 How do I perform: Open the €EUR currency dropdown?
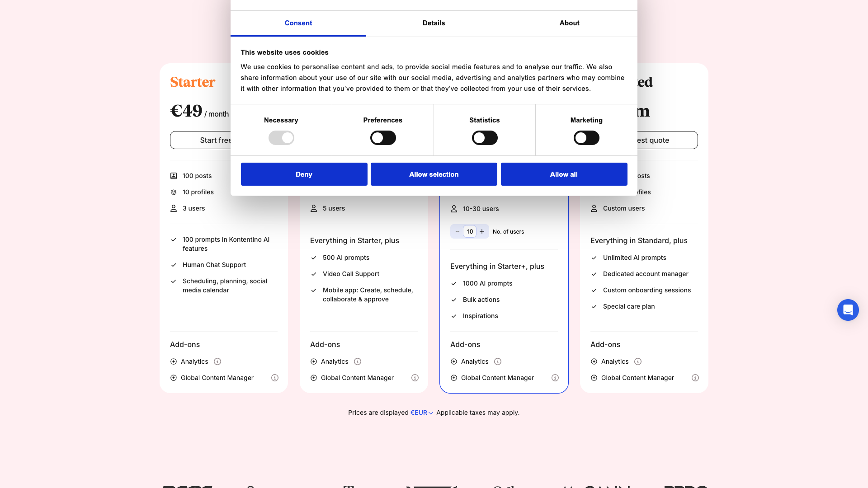click(421, 413)
